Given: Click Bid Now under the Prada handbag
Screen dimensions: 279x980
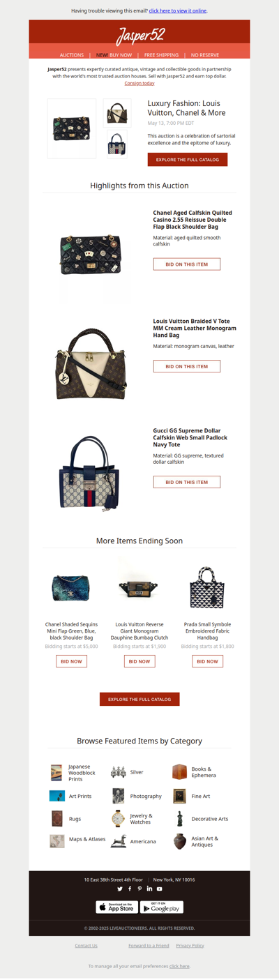Looking at the screenshot, I should pyautogui.click(x=207, y=661).
